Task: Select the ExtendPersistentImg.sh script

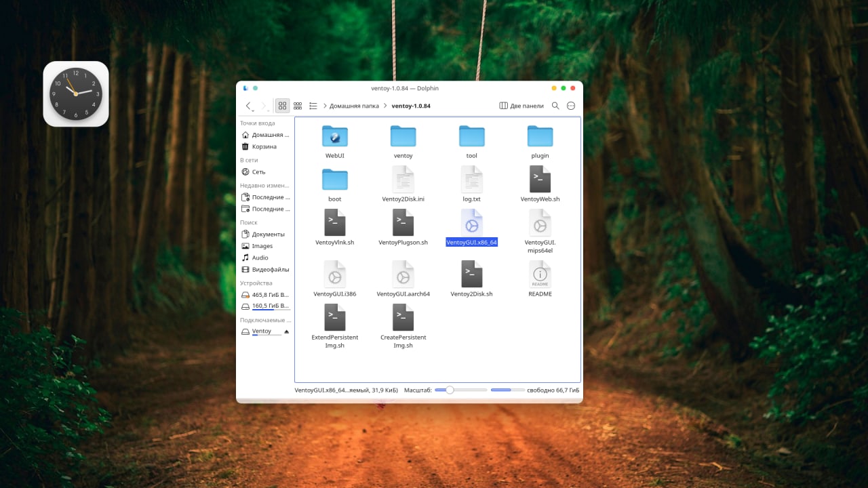Action: point(335,327)
